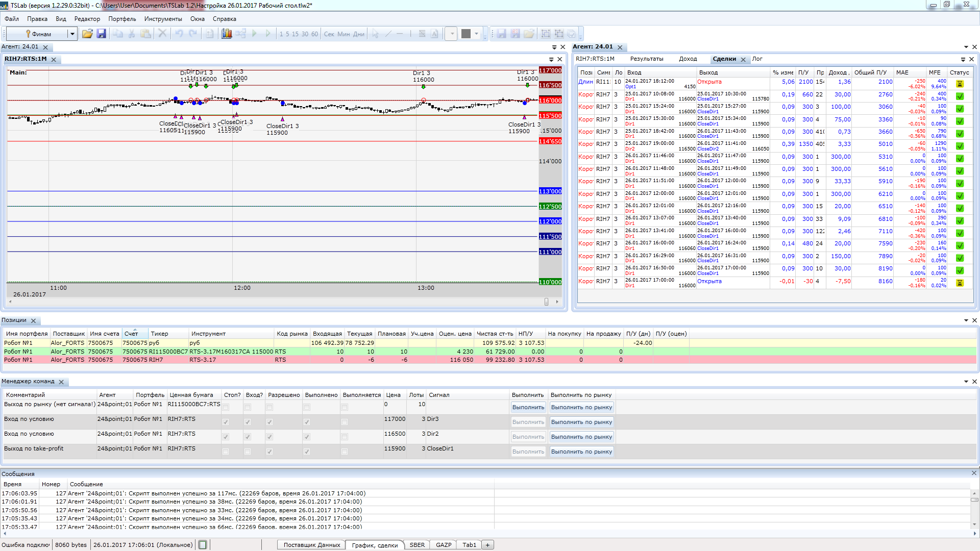Switch to the Результаты tab

pyautogui.click(x=646, y=59)
